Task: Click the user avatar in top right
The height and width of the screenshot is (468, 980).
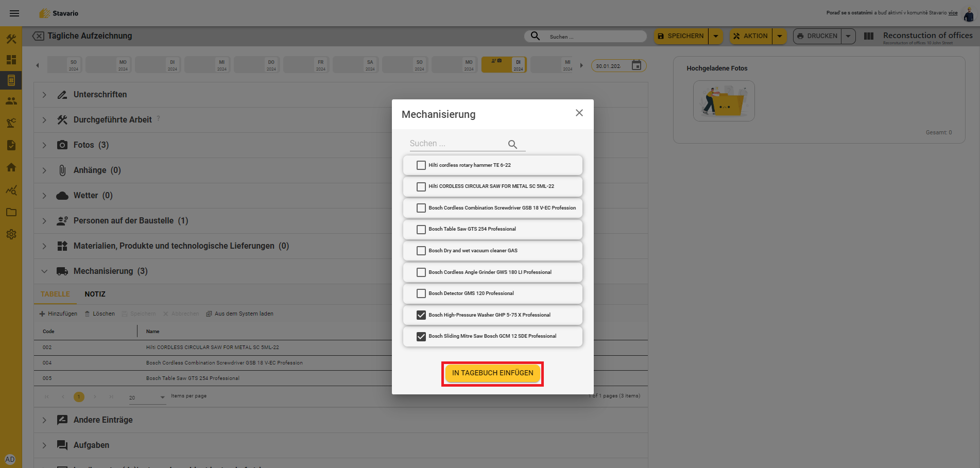Action: [969, 13]
